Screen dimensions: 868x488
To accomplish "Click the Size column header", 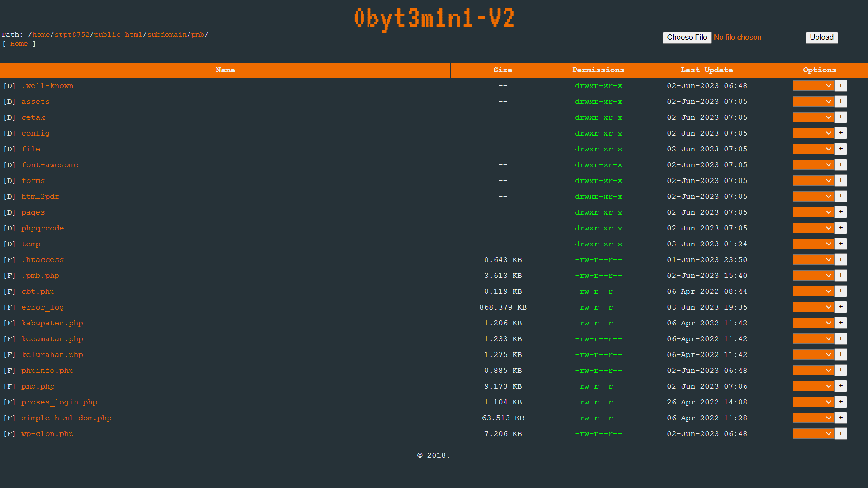I will coord(503,70).
